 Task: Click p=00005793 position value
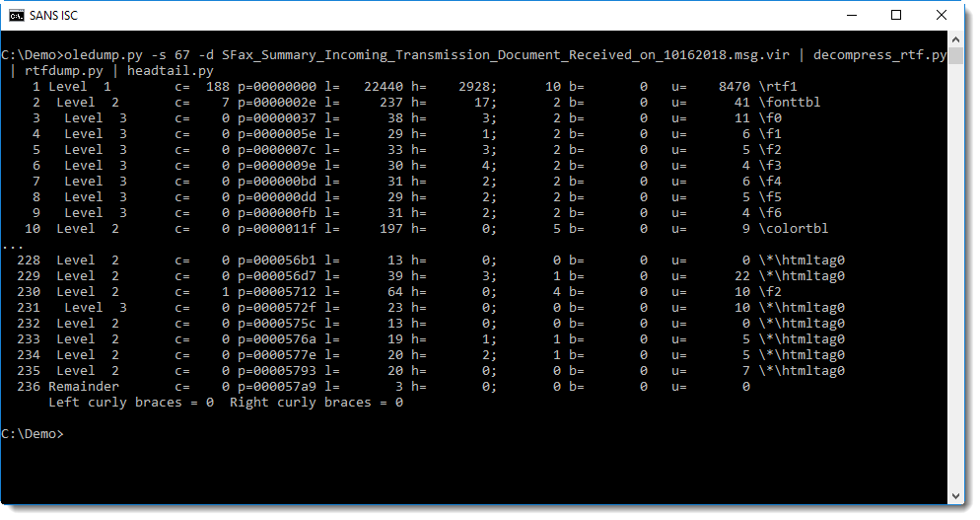point(277,370)
